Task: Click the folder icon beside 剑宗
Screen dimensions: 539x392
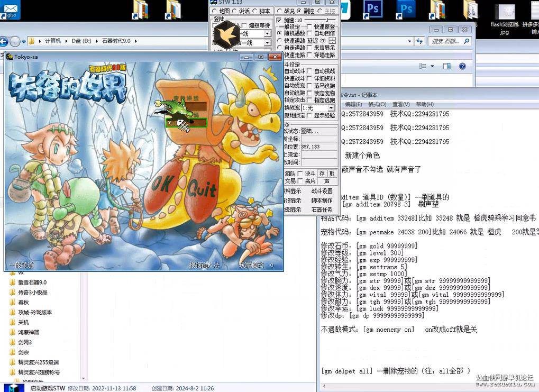Action: click(13, 352)
